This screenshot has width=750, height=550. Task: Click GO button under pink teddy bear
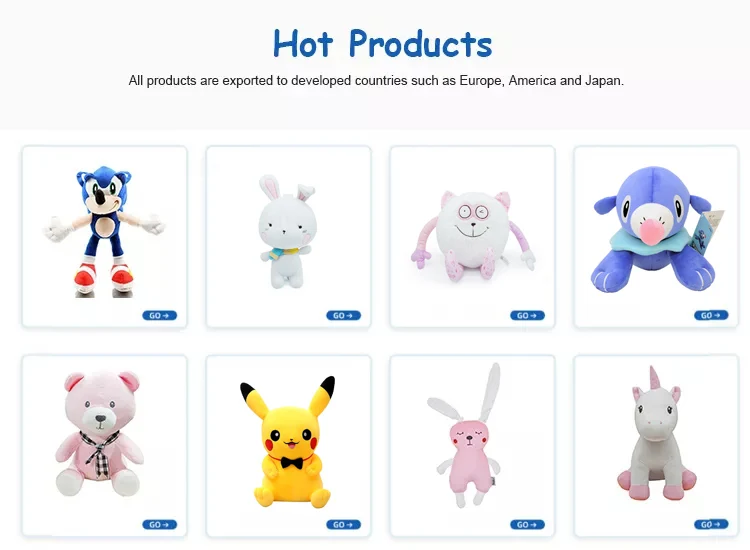159,525
